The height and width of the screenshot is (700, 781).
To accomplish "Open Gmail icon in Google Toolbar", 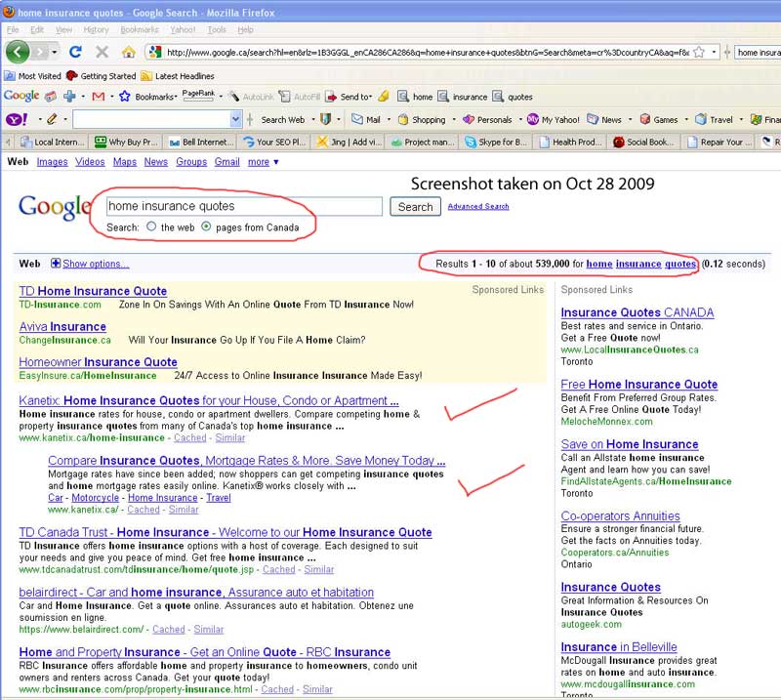I will (x=98, y=97).
